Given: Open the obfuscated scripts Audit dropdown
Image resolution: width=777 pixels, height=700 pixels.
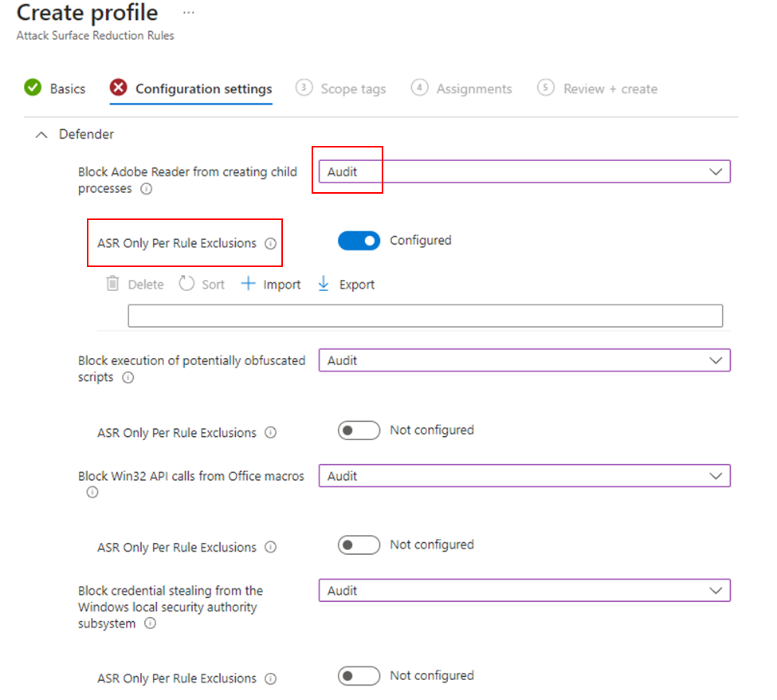Looking at the screenshot, I should [524, 360].
